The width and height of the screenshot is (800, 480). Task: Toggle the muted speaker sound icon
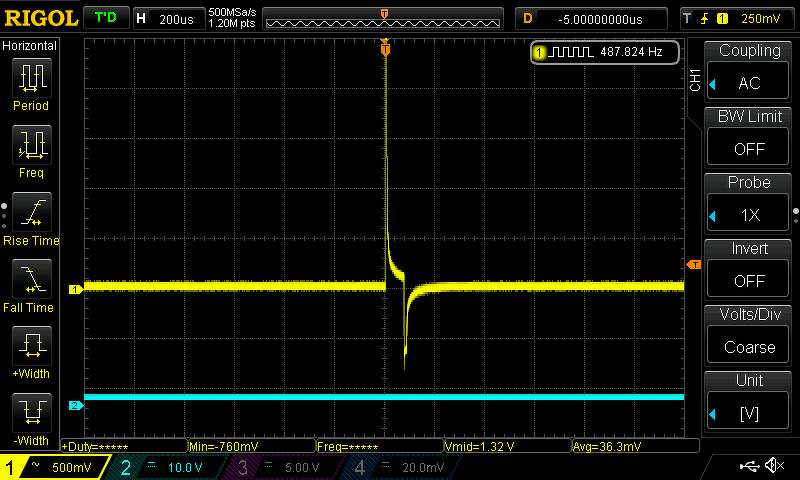(x=776, y=465)
